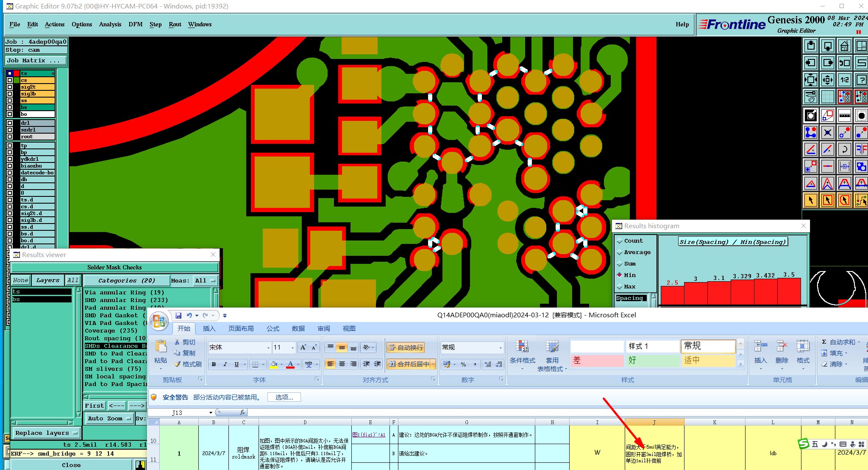Click the 1:2 zoom scale icon
The width and height of the screenshot is (868, 470).
pos(844,80)
